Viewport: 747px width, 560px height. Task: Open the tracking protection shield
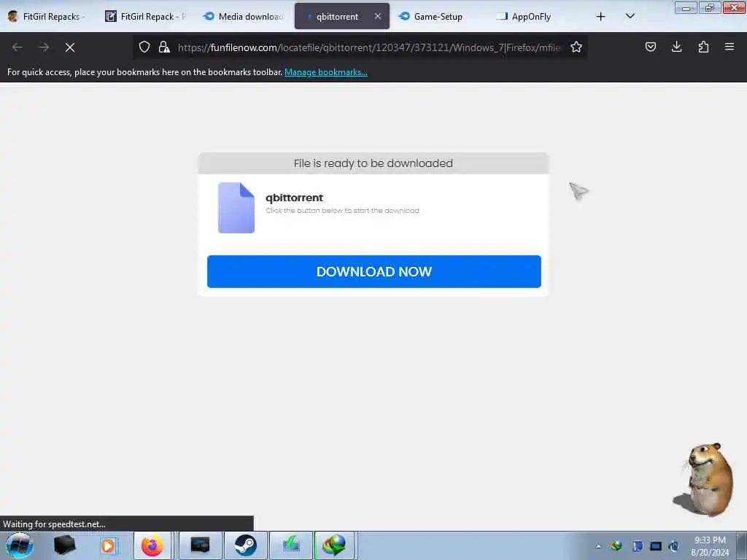click(144, 47)
